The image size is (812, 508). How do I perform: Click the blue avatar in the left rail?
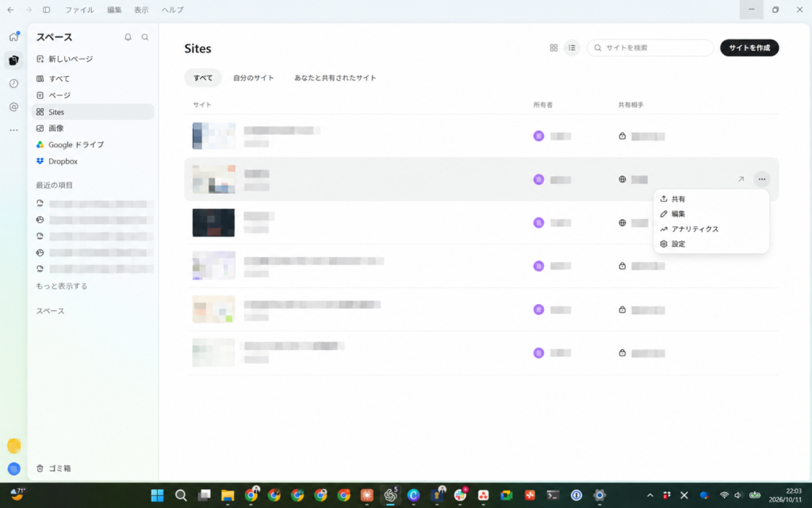coord(14,469)
